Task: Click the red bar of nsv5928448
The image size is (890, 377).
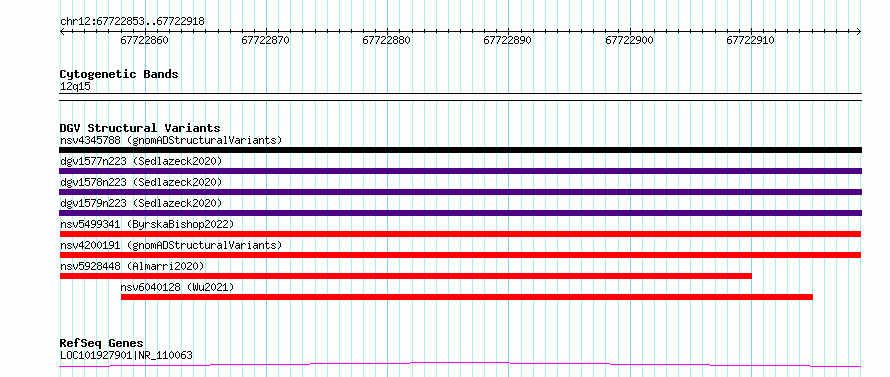Action: [405, 276]
